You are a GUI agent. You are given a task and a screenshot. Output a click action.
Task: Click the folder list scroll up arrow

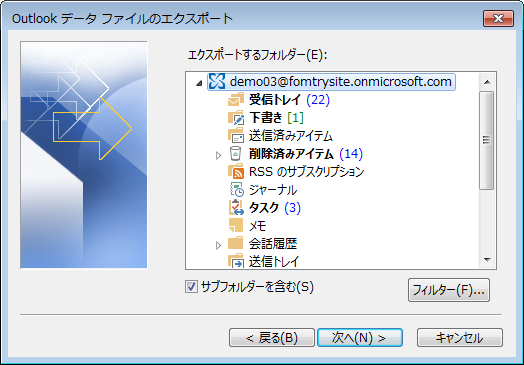click(487, 82)
